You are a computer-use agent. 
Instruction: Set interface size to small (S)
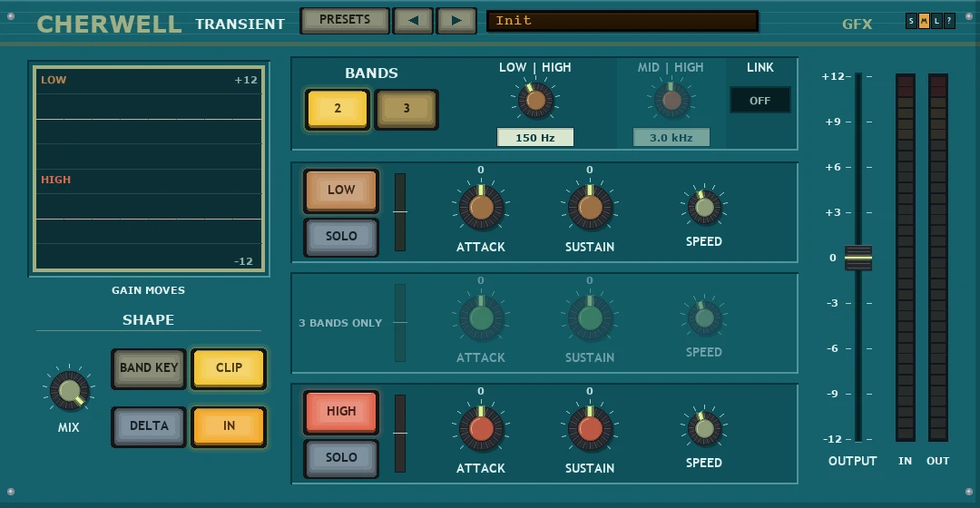(911, 21)
